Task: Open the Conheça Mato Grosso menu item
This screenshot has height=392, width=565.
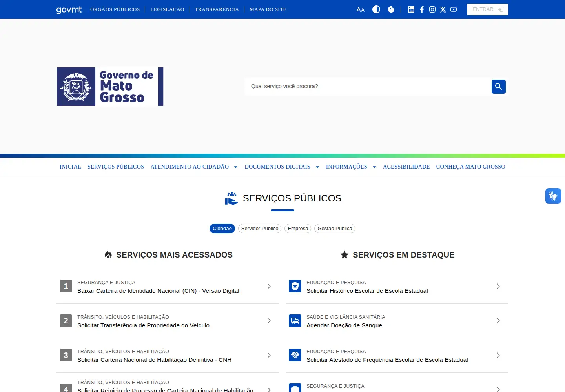Action: pos(471,167)
